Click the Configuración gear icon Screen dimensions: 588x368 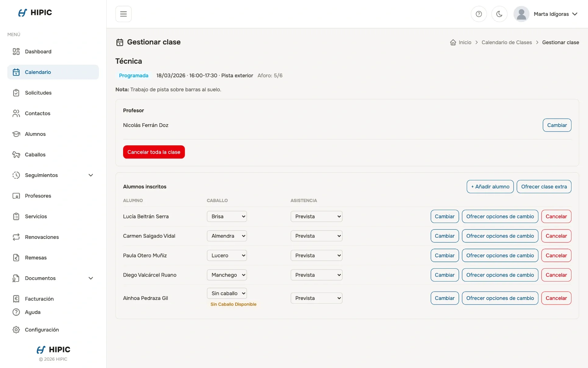[x=16, y=330]
